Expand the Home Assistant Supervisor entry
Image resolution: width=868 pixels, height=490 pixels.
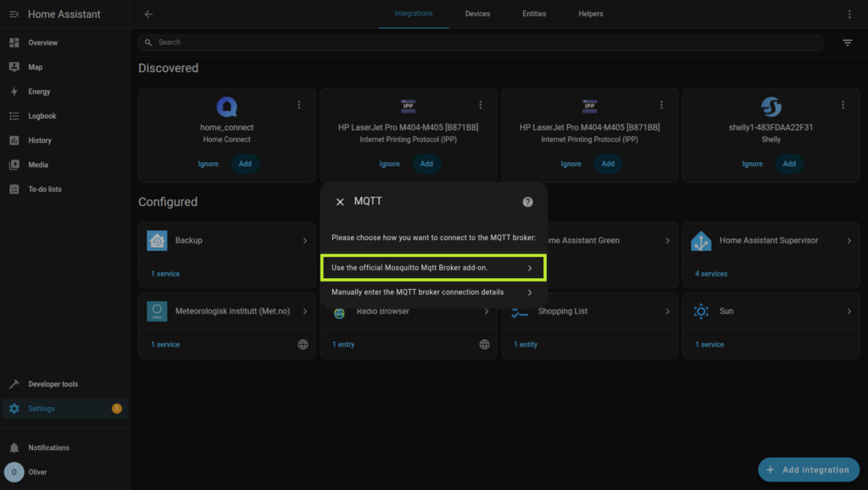pos(849,241)
